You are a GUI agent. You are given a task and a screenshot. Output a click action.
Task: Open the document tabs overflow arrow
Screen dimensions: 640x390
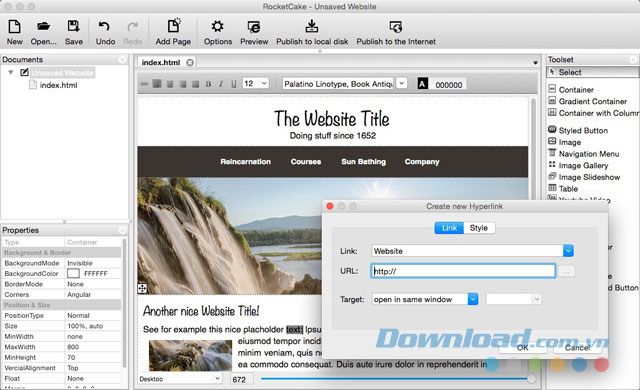pos(535,63)
